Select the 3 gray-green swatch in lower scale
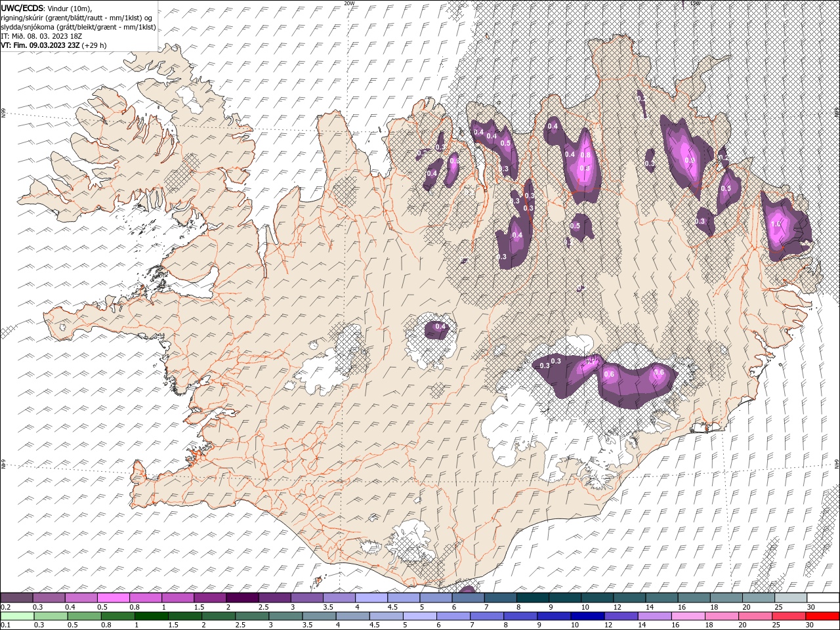Viewport: 840px width, 630px height. pyautogui.click(x=285, y=616)
